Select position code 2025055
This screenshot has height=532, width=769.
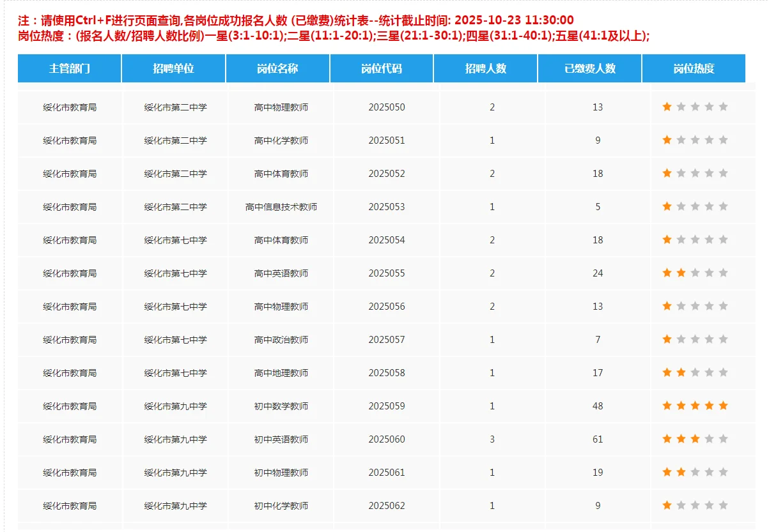click(387, 273)
